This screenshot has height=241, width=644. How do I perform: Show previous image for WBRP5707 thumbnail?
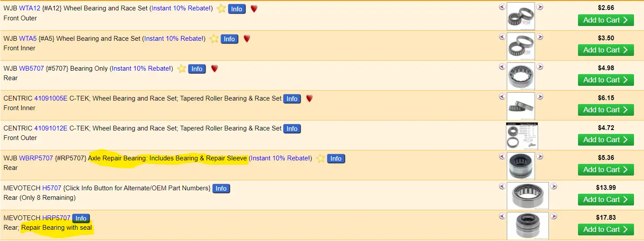(x=502, y=156)
